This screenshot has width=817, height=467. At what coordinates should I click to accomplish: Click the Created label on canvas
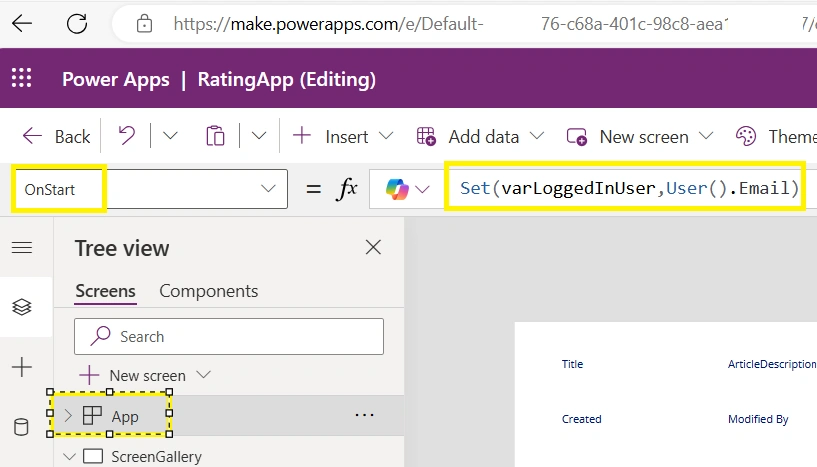[581, 419]
